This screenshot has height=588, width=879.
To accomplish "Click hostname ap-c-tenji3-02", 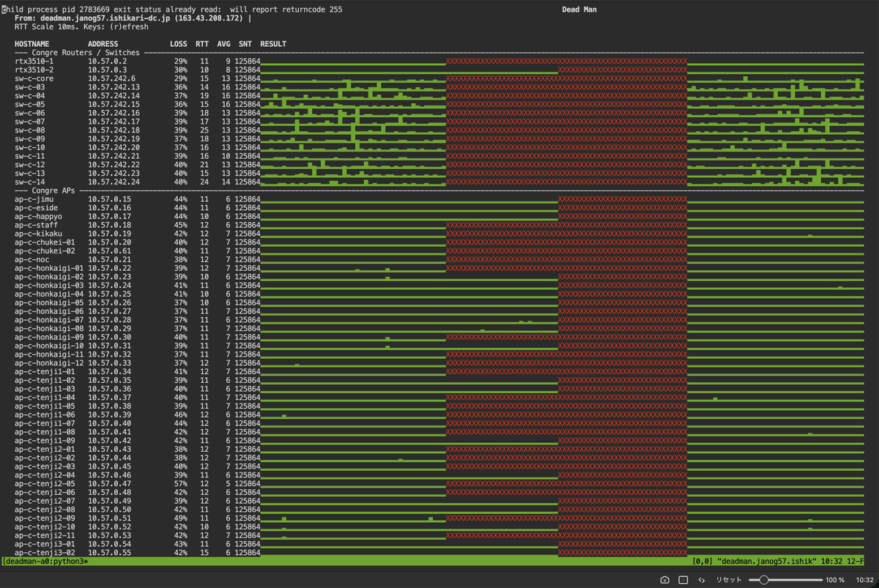I will pyautogui.click(x=45, y=552).
